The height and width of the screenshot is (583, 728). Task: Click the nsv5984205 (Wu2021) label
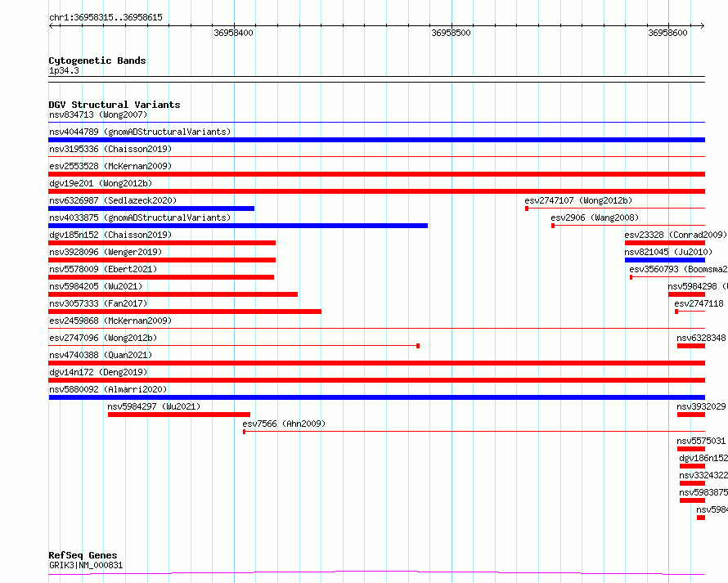point(96,286)
